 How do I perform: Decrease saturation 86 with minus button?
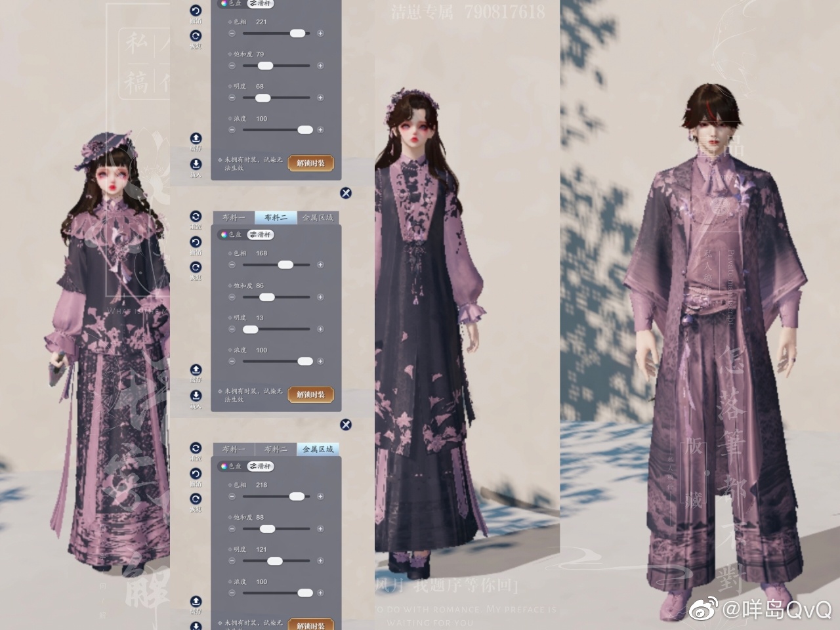(x=232, y=297)
